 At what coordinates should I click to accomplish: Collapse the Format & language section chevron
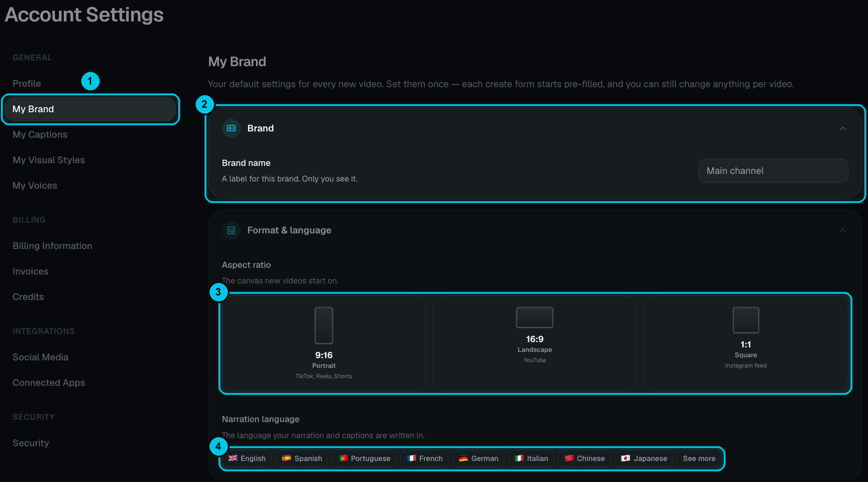[843, 230]
